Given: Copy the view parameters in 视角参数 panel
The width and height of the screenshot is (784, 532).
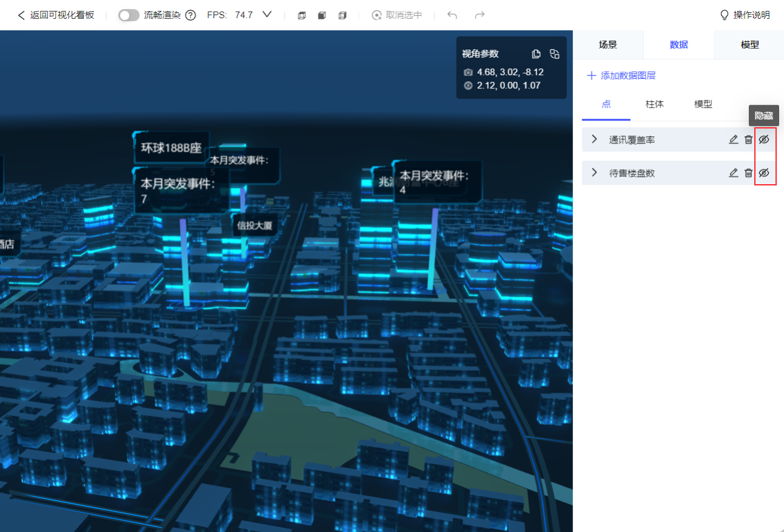Looking at the screenshot, I should (536, 54).
